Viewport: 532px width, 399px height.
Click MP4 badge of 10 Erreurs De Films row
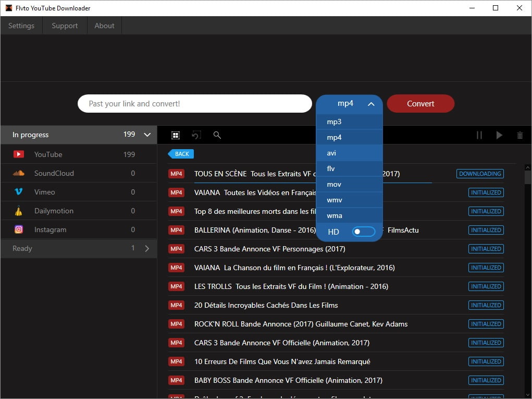(x=177, y=361)
